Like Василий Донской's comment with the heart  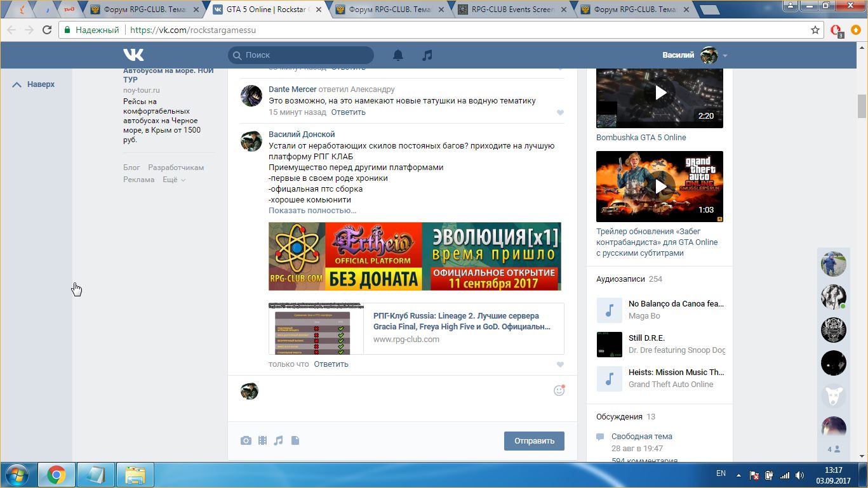pyautogui.click(x=560, y=365)
